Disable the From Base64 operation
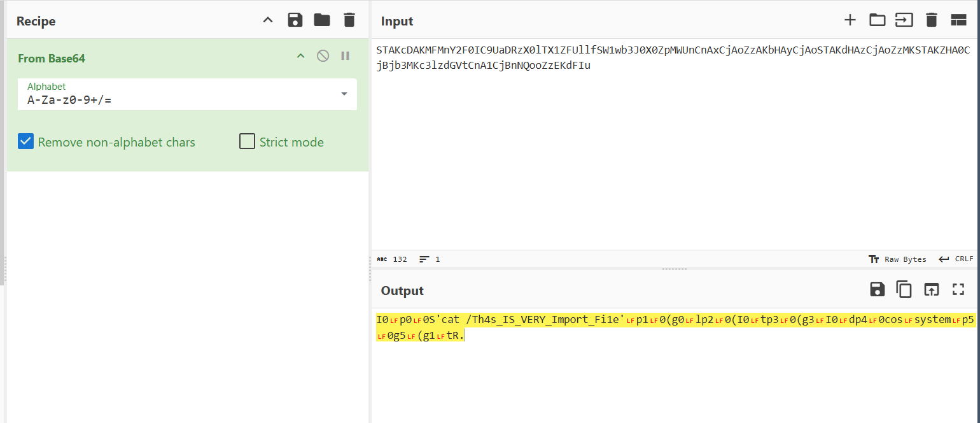The height and width of the screenshot is (423, 980). point(323,56)
